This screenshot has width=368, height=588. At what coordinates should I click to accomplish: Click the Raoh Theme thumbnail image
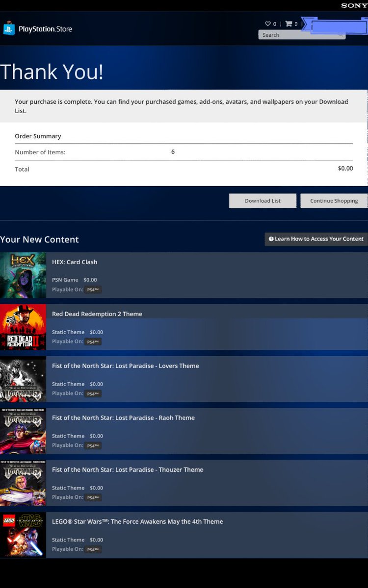point(23,431)
